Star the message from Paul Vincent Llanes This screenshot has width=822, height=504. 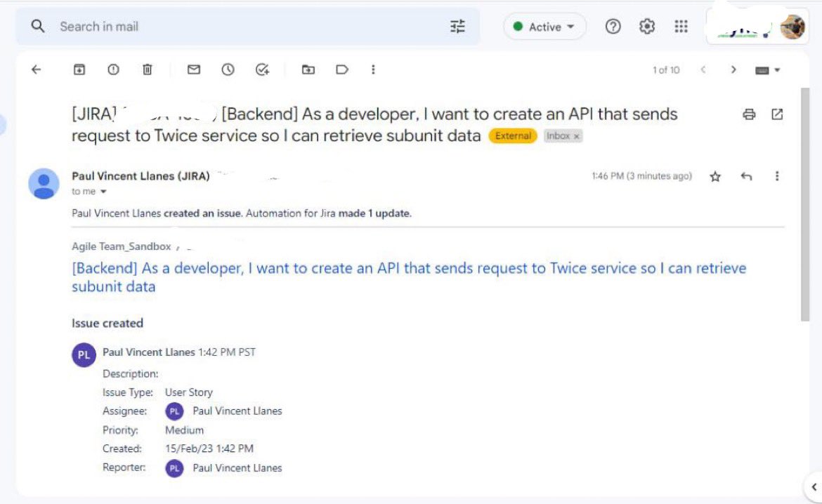[x=715, y=177]
